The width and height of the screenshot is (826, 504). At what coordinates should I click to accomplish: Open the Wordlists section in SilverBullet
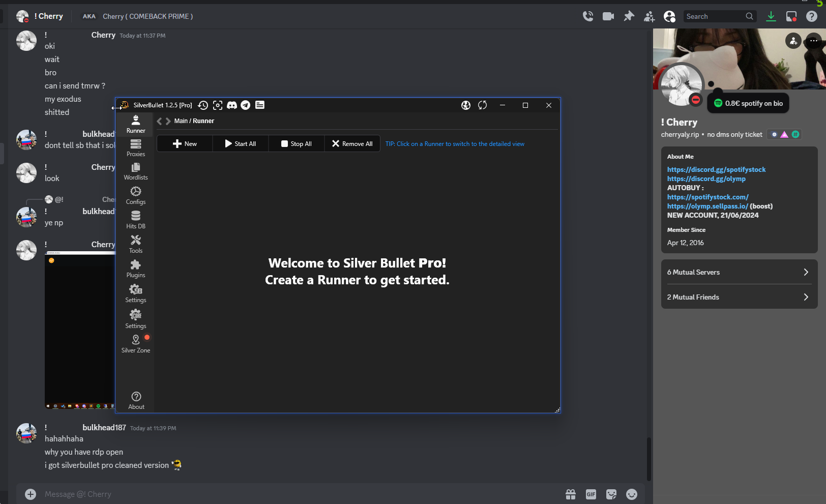tap(136, 171)
